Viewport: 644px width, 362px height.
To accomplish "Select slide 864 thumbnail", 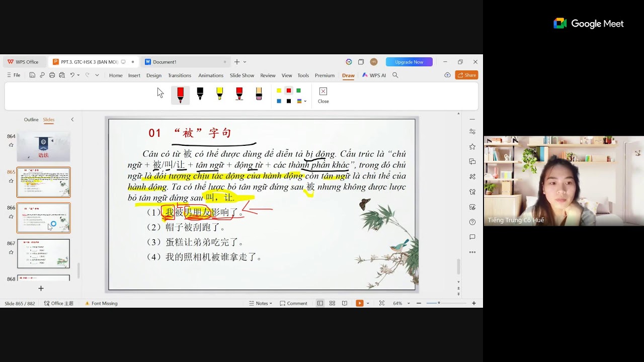I will pyautogui.click(x=44, y=146).
